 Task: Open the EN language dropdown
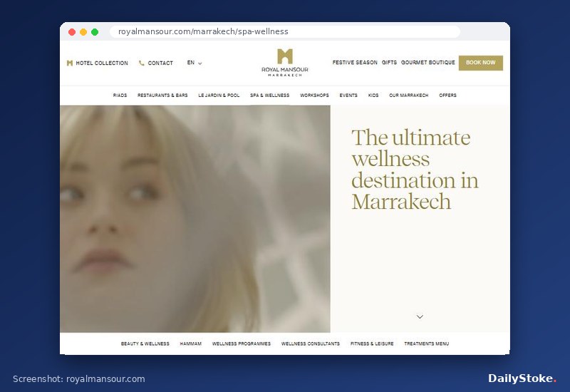(x=195, y=63)
